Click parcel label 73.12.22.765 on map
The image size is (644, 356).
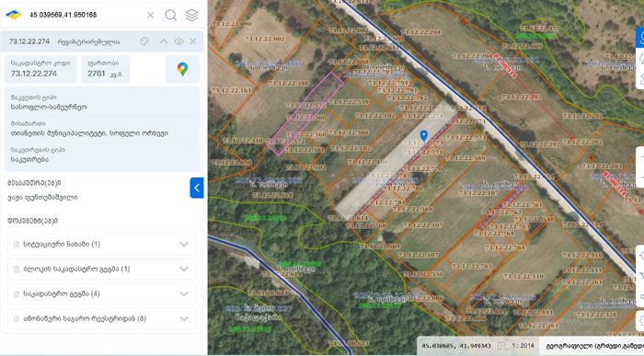(x=472, y=266)
